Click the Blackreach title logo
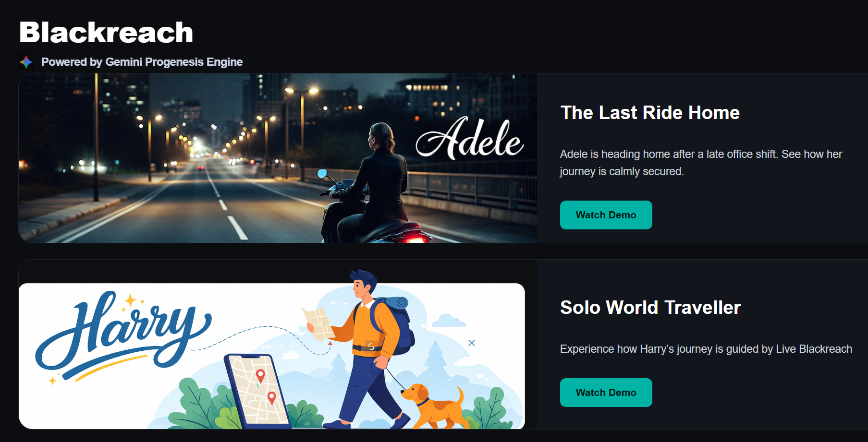 click(x=106, y=33)
